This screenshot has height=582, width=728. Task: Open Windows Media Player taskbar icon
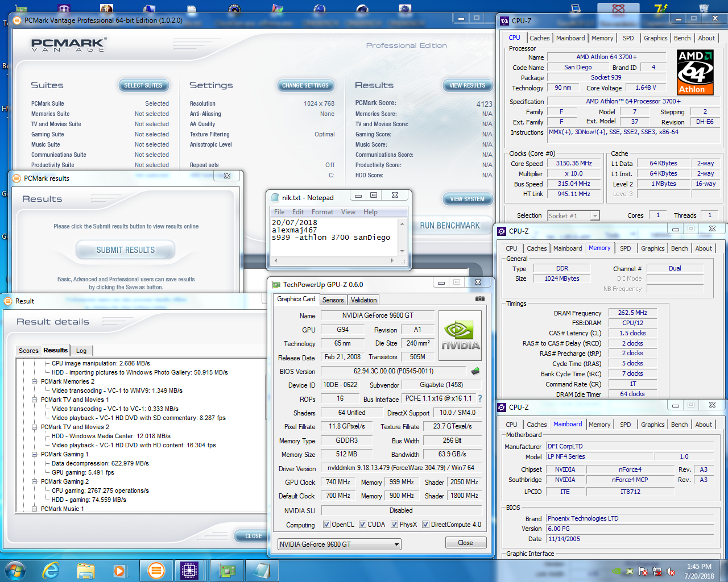(x=120, y=570)
